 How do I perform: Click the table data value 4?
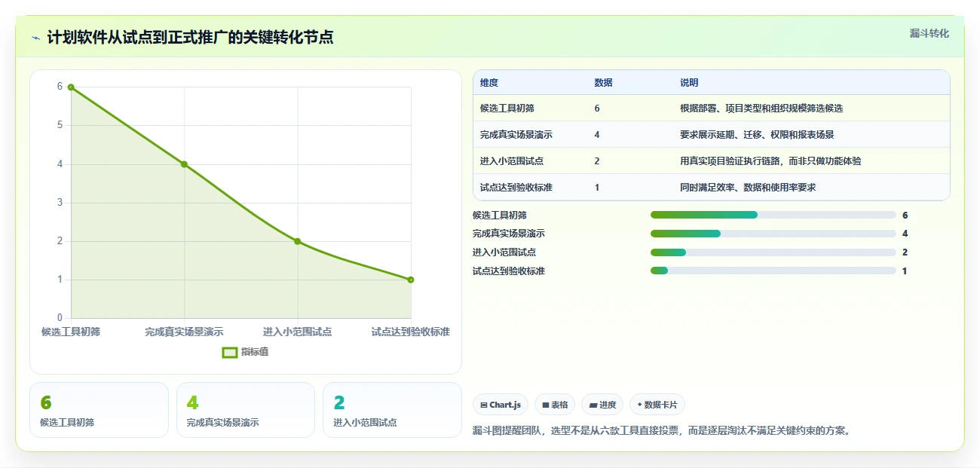[597, 134]
